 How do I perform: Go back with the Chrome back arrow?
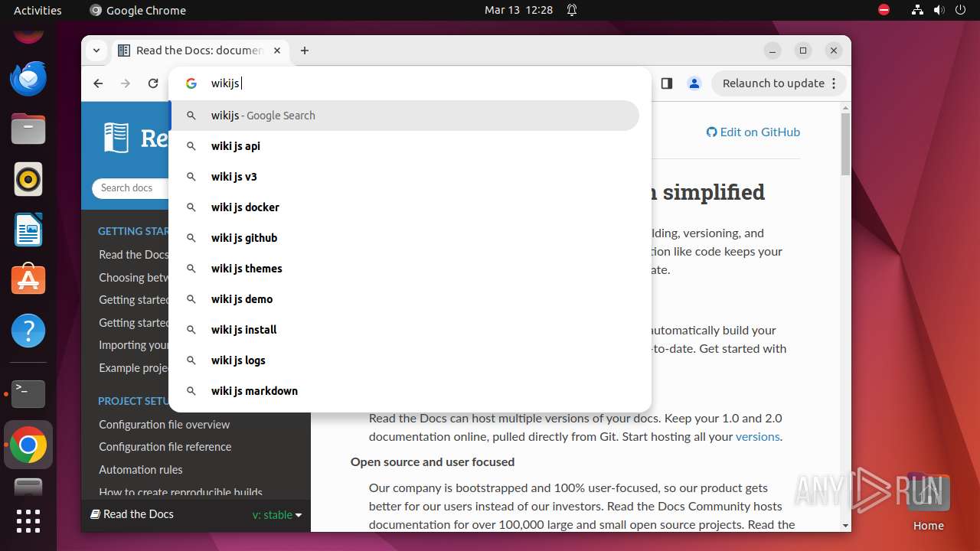coord(98,83)
